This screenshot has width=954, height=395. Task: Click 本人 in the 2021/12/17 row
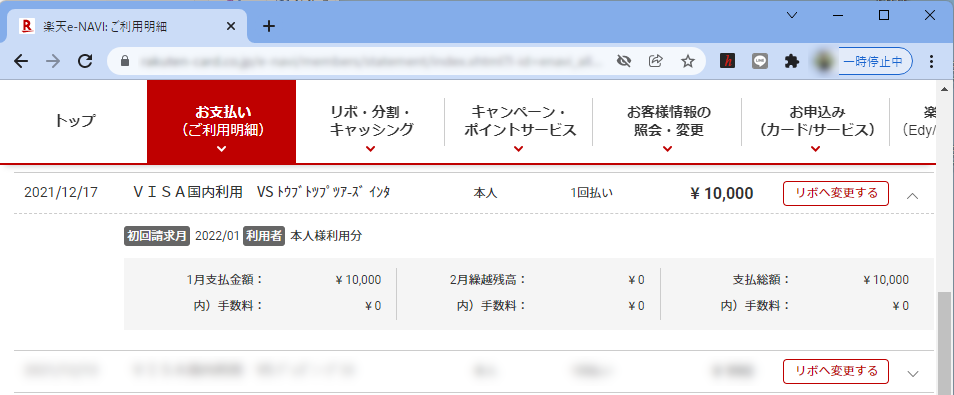(x=486, y=193)
